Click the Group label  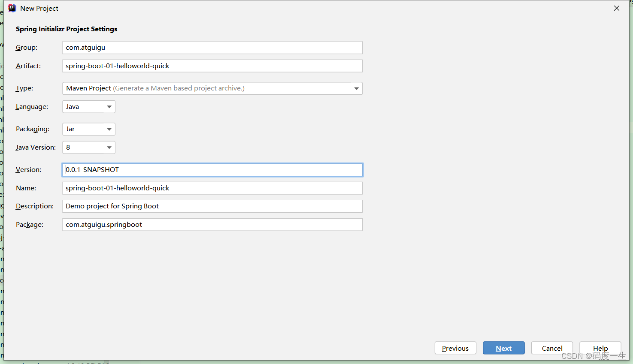click(27, 48)
